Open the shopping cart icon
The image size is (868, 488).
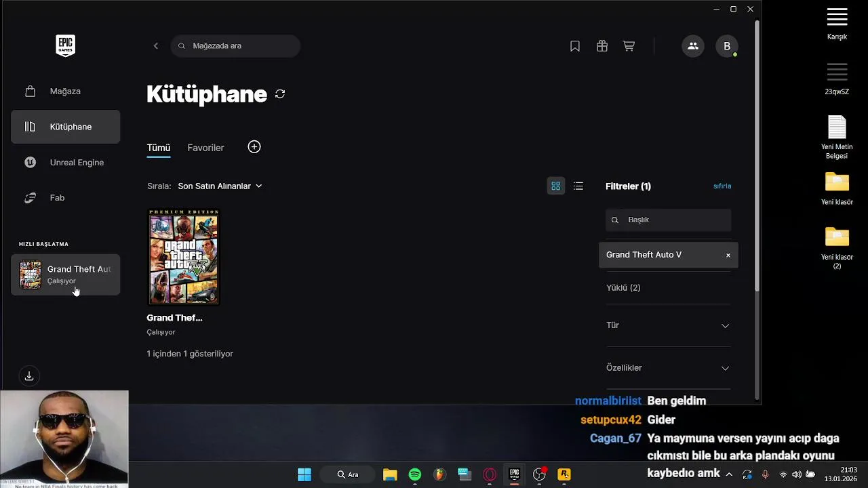tap(629, 46)
